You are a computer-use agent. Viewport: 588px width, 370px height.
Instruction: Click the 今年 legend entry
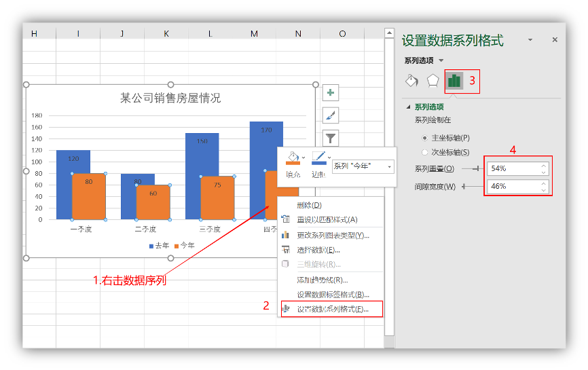click(184, 246)
